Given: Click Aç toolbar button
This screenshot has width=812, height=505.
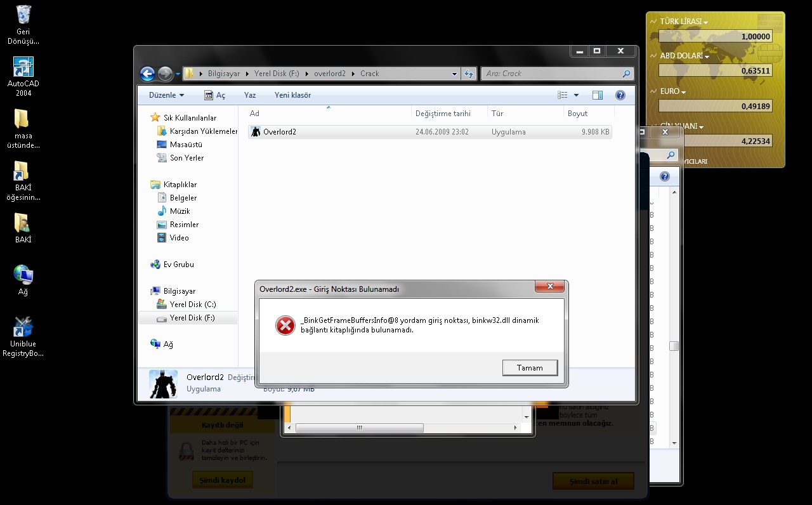Looking at the screenshot, I should click(214, 95).
